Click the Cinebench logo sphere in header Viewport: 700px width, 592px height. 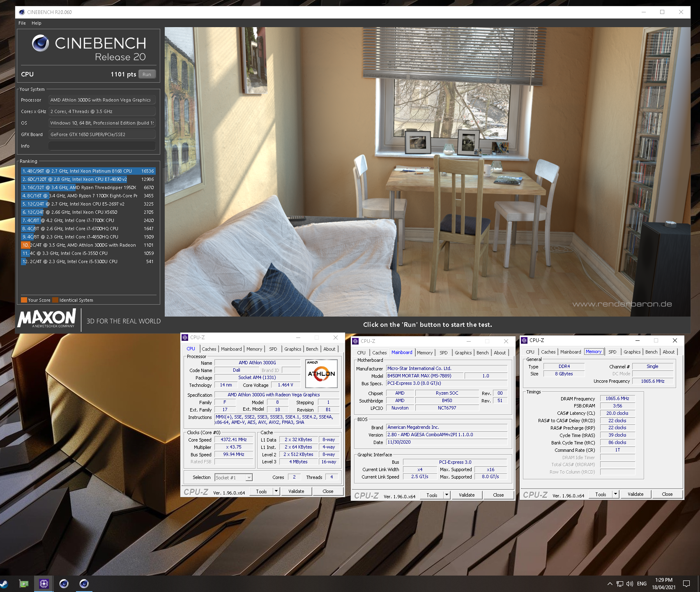(40, 43)
